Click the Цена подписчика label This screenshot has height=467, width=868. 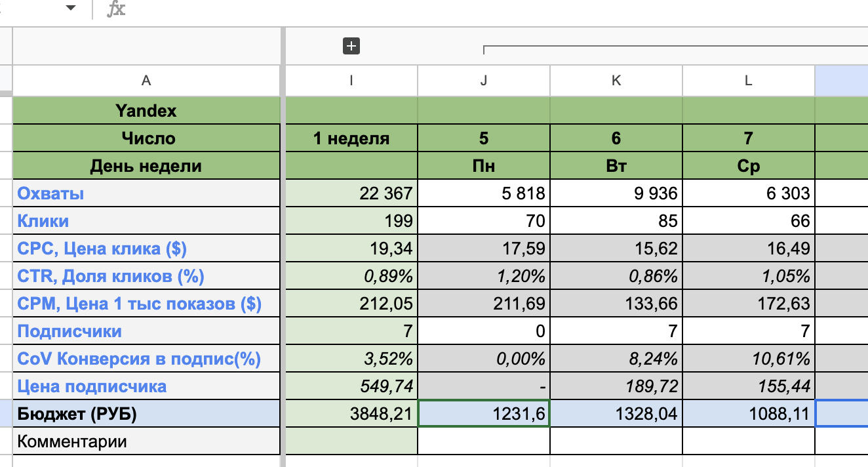point(146,386)
